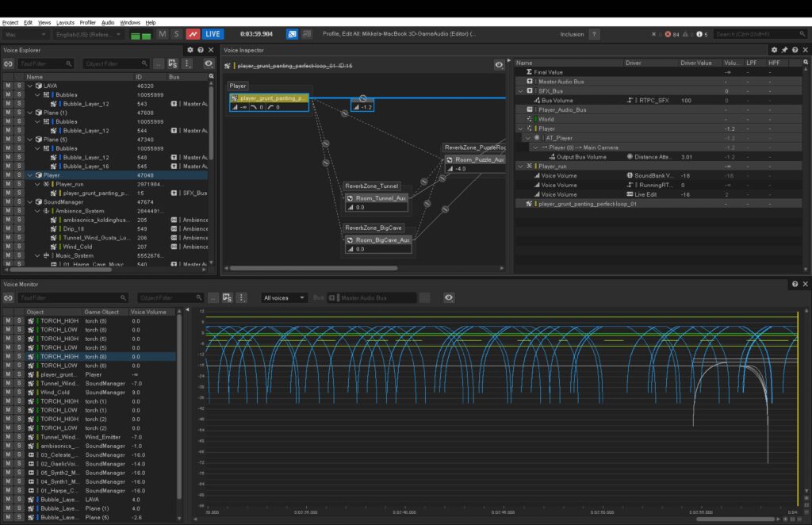This screenshot has width=812, height=525.
Task: Open the Audio menu
Action: pos(109,22)
